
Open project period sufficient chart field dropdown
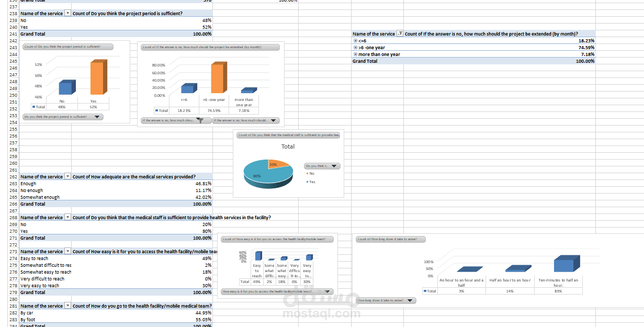pos(63,117)
